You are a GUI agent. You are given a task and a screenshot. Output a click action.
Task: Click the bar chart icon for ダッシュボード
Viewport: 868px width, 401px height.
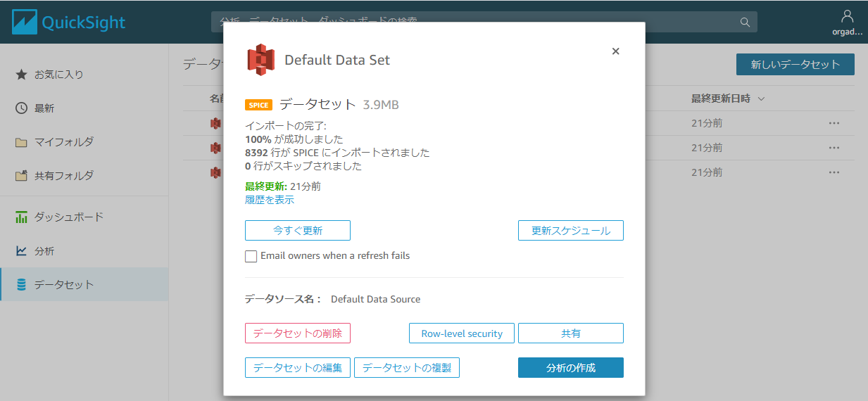(21, 217)
